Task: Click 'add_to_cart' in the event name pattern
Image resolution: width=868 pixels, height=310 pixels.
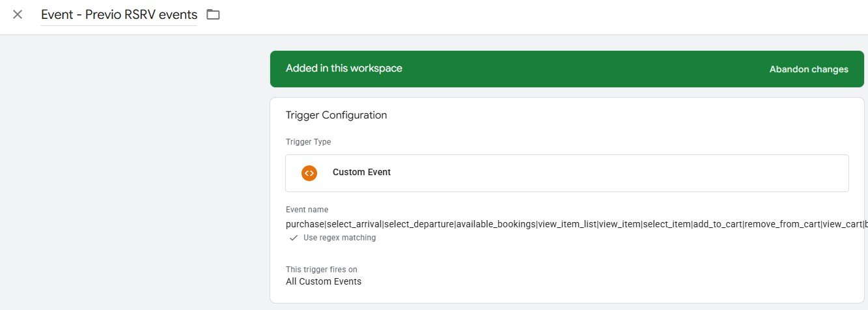Action: (716, 224)
